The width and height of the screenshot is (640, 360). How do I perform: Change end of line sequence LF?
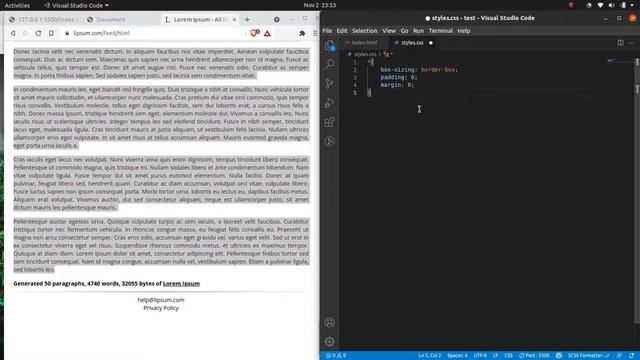495,356
